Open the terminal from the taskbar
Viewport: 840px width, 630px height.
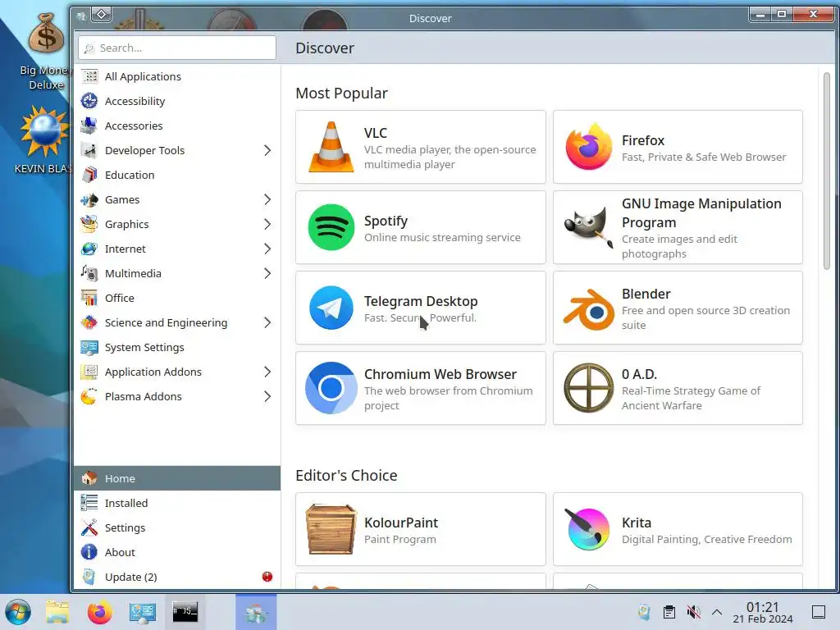point(185,612)
